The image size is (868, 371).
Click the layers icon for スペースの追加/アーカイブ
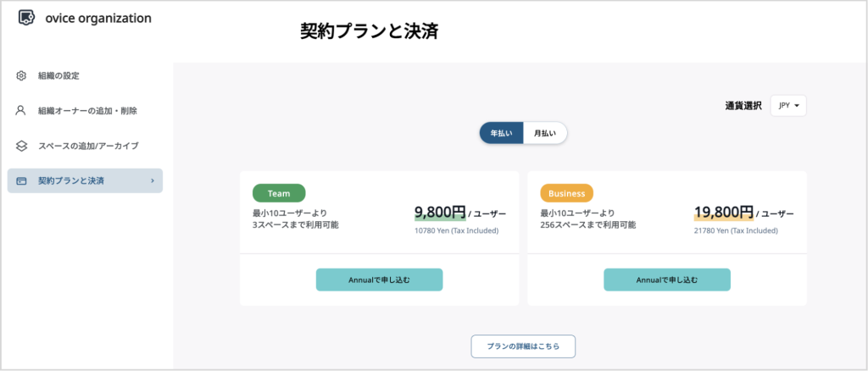(21, 146)
